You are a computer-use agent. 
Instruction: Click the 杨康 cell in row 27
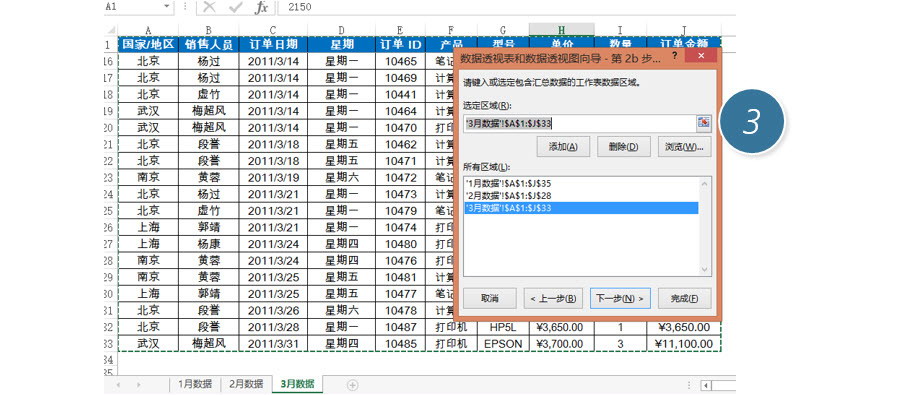point(208,244)
